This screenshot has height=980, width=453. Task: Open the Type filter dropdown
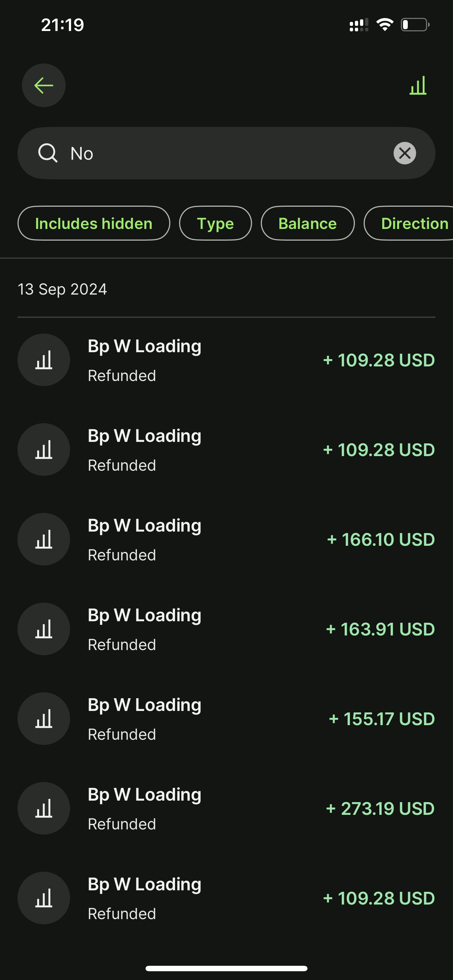(x=215, y=223)
